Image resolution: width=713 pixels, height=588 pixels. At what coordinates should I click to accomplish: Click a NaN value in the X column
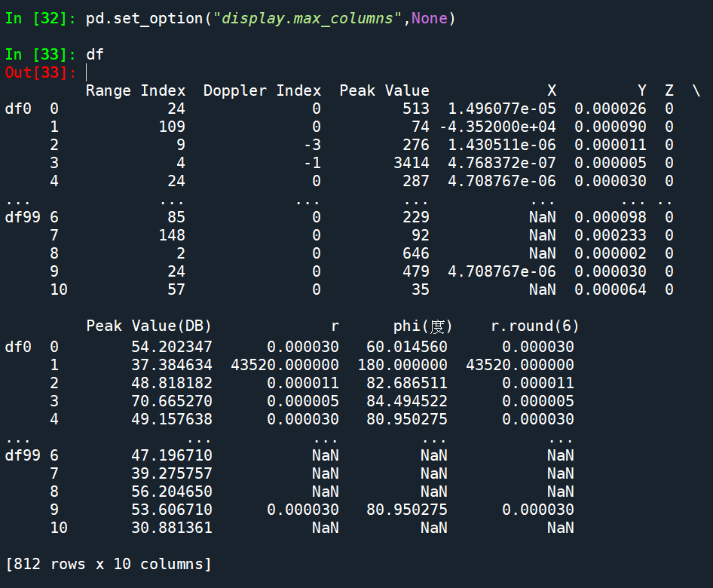543,216
